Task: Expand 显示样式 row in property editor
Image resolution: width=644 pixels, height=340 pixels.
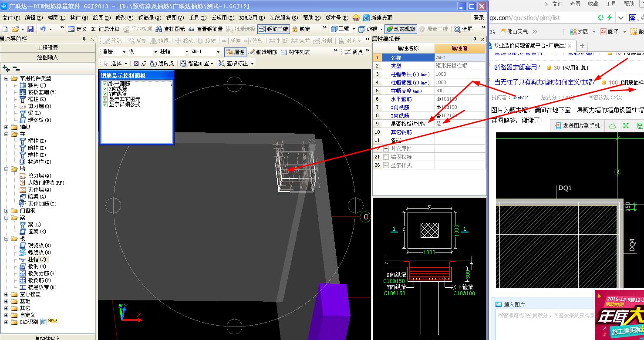Action: [386, 165]
